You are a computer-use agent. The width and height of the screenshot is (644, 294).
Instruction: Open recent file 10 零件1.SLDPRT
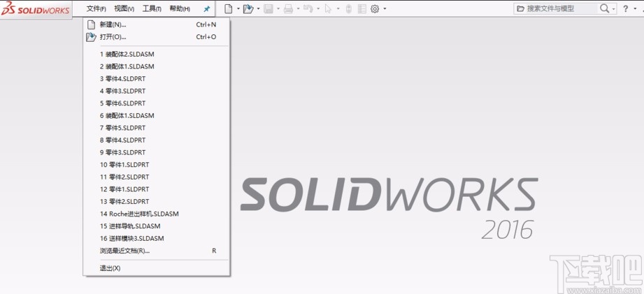pyautogui.click(x=157, y=165)
